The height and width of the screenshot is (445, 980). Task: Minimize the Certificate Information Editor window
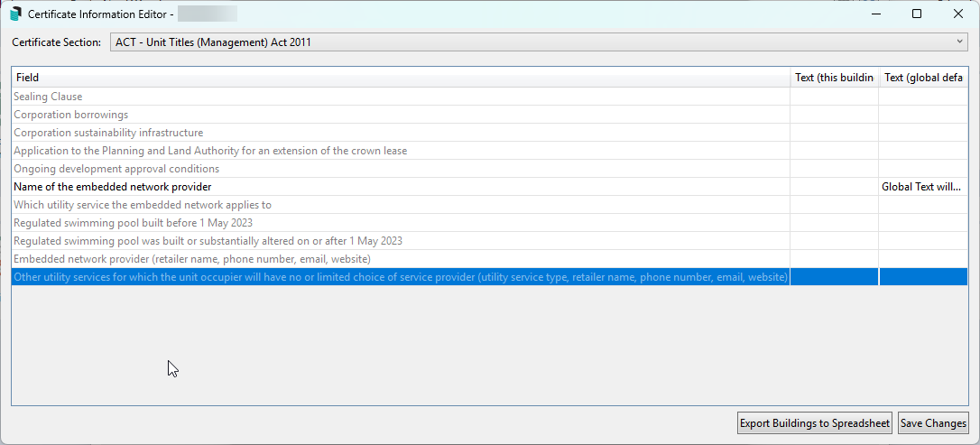(875, 14)
